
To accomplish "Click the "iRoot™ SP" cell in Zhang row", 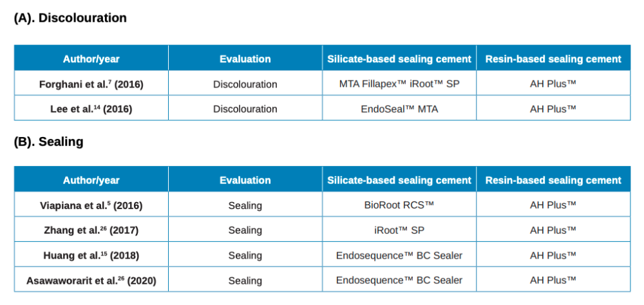I will tap(399, 230).
